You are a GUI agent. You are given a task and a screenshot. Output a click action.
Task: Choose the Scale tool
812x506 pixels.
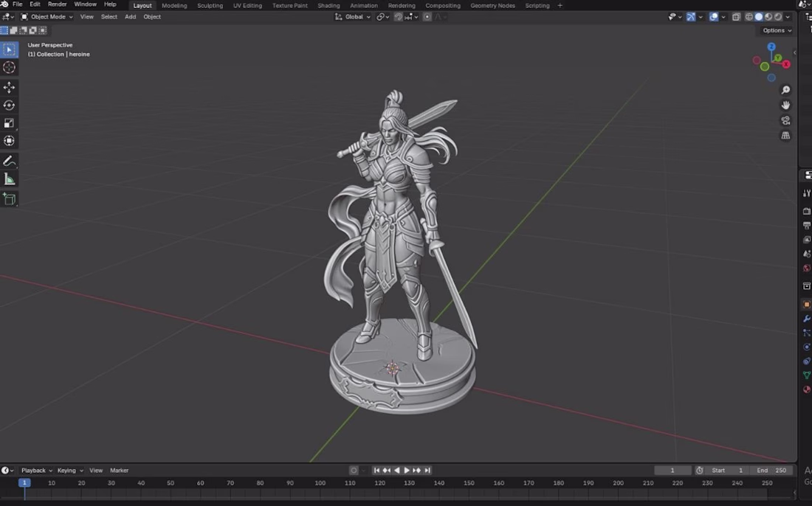(x=9, y=123)
